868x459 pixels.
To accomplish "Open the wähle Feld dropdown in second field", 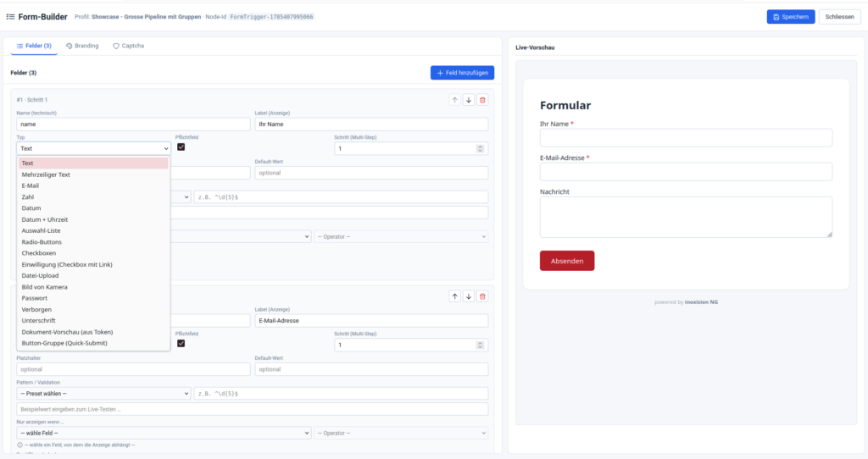I will point(164,433).
